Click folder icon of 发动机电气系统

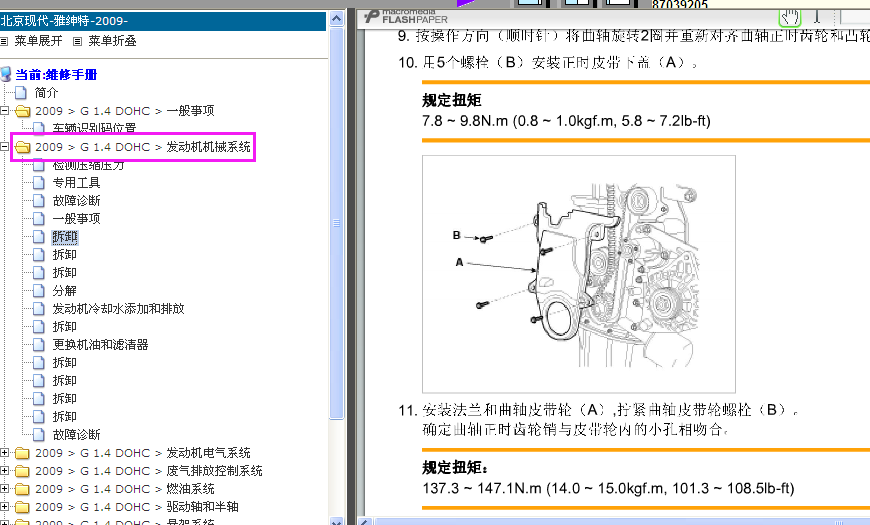point(22,453)
